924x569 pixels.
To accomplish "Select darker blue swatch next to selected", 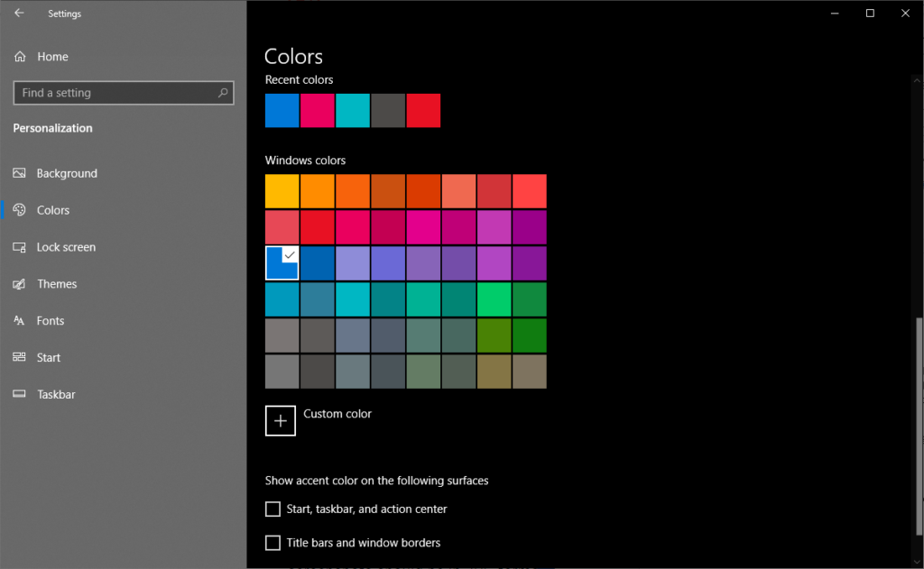I will [317, 262].
